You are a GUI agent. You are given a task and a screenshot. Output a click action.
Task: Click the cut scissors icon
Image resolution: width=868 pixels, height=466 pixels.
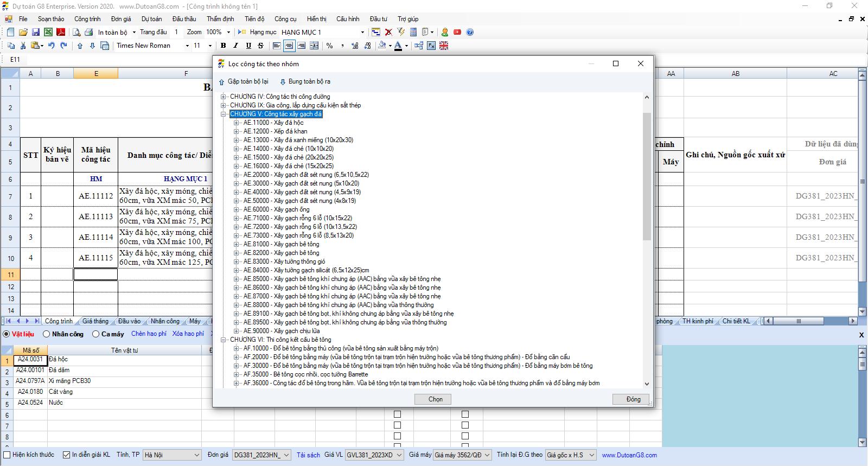(24, 46)
